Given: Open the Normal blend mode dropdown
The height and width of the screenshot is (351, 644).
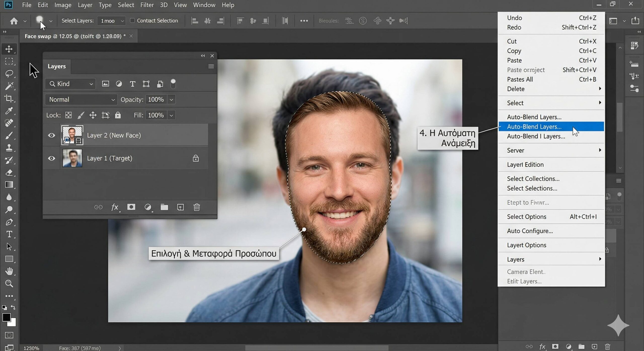Looking at the screenshot, I should point(81,100).
